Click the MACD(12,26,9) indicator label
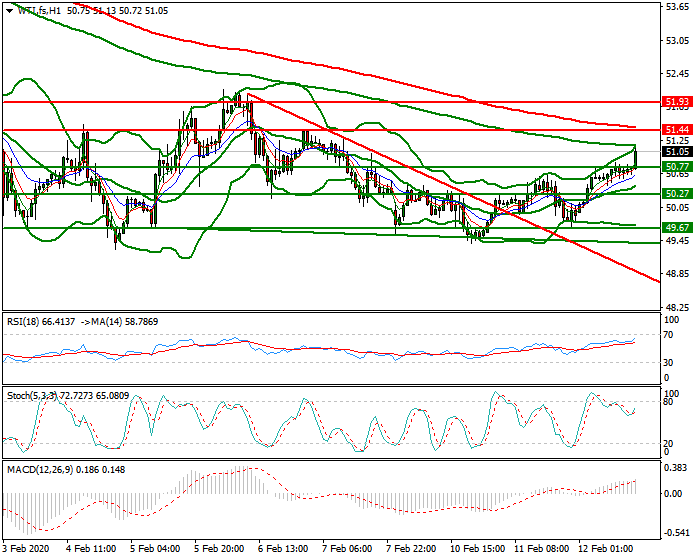Viewport: 700px width, 560px height. 40,470
